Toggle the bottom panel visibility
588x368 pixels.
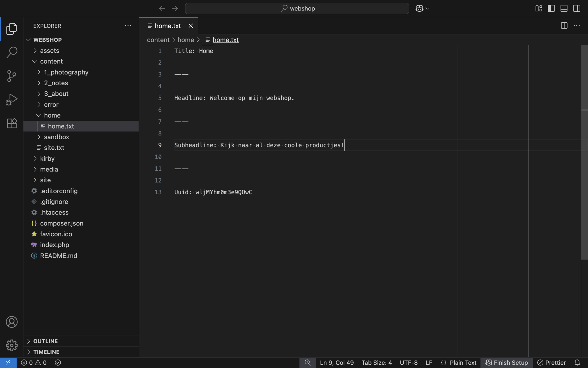564,8
